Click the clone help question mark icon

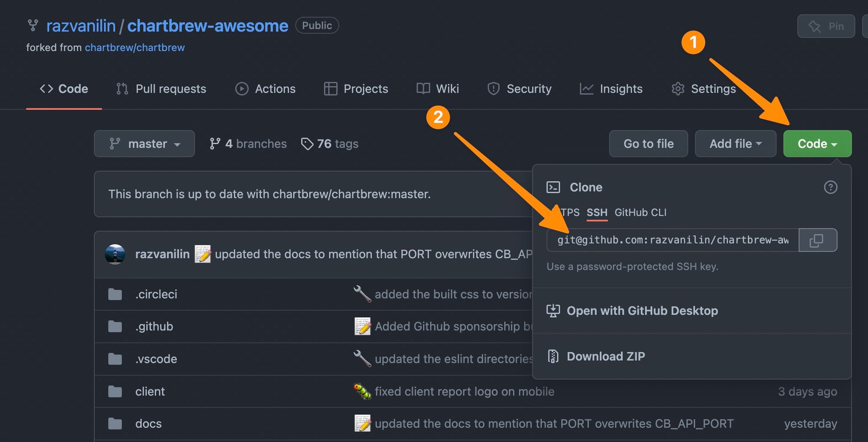pyautogui.click(x=830, y=187)
